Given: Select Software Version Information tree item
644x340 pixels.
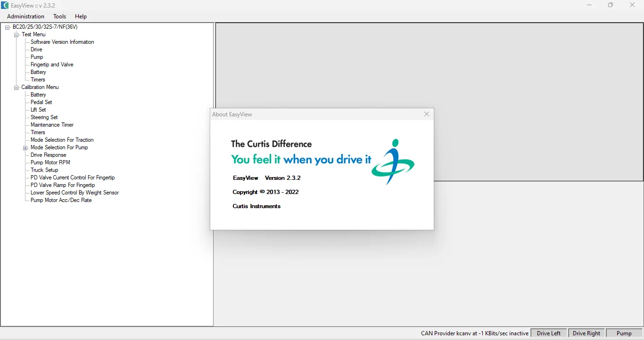Looking at the screenshot, I should point(62,42).
